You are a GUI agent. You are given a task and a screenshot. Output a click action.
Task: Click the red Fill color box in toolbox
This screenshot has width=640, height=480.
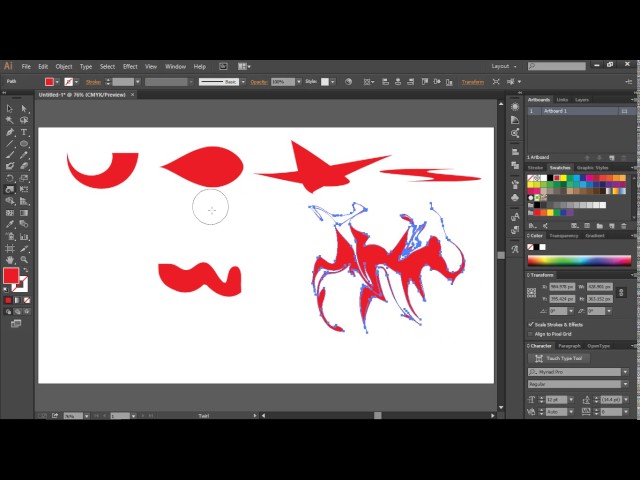[11, 276]
